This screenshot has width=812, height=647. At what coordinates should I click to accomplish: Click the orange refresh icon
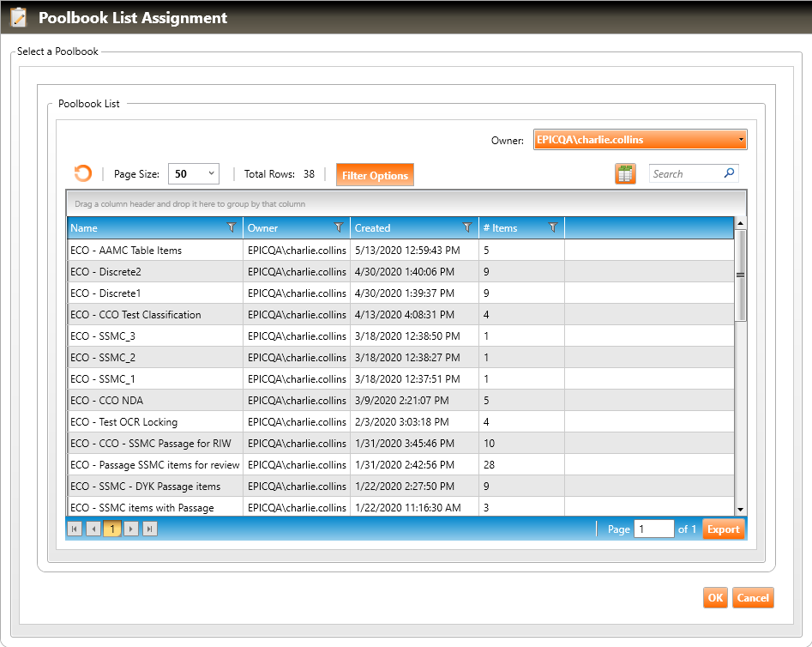(x=82, y=174)
